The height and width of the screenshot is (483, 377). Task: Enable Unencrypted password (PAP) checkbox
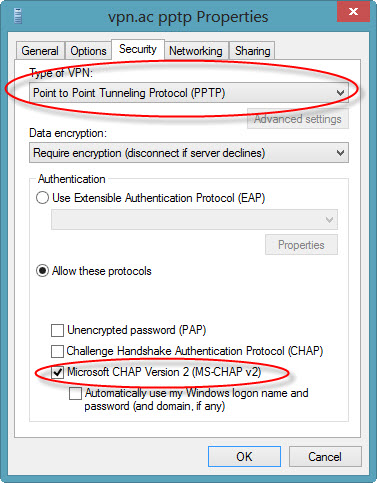coord(57,330)
